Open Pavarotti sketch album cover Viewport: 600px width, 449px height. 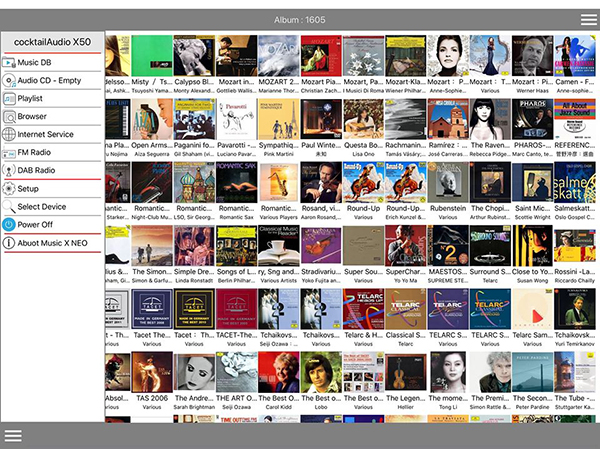(236, 119)
